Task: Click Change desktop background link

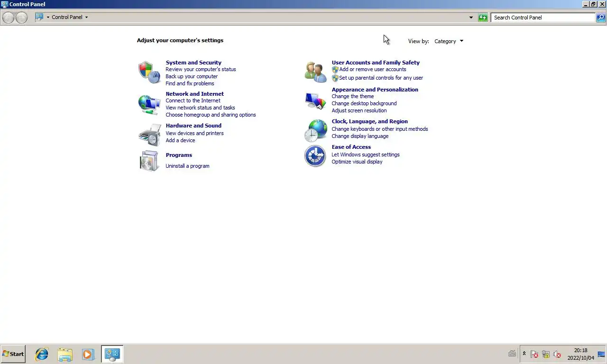Action: point(364,103)
